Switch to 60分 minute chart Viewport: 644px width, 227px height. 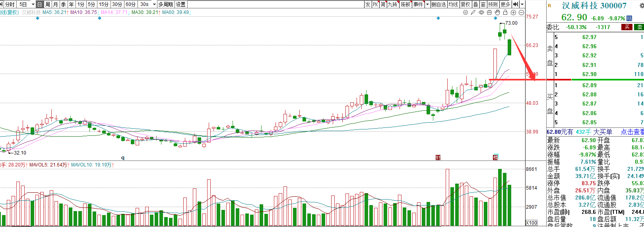pos(131,4)
